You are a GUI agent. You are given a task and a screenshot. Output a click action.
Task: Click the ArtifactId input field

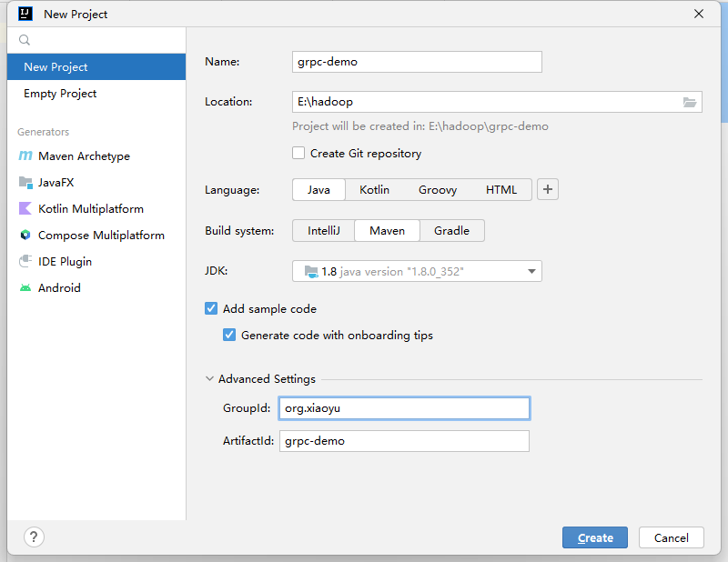pos(404,441)
